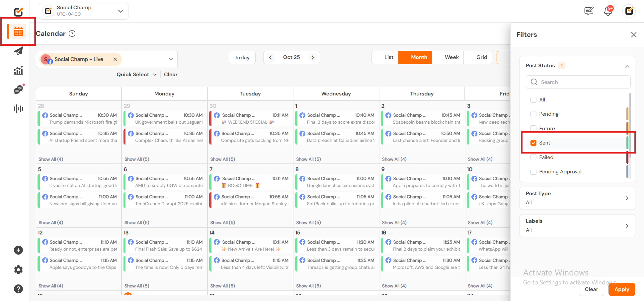Open the Quick Select dropdown
Viewport: 644px width, 301px height.
point(136,75)
